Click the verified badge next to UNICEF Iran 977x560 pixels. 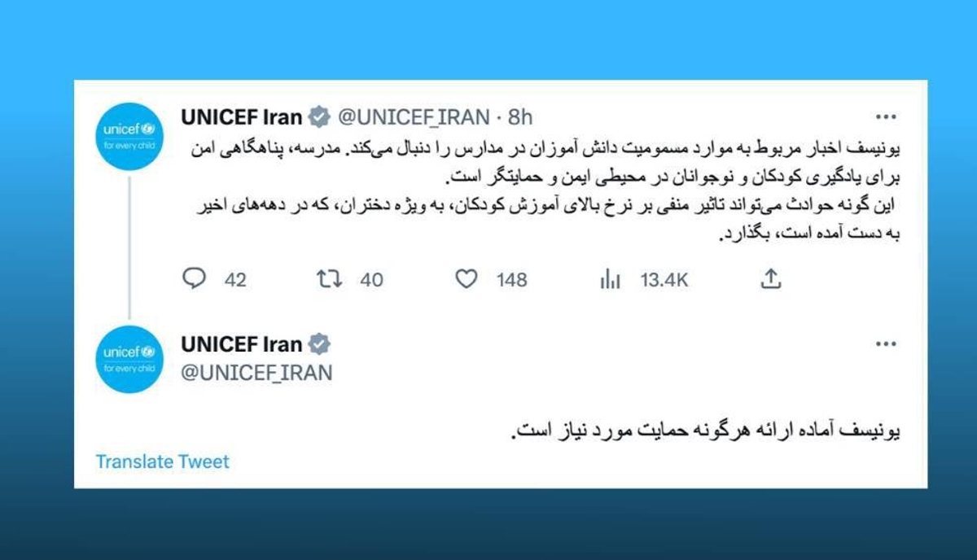click(320, 116)
